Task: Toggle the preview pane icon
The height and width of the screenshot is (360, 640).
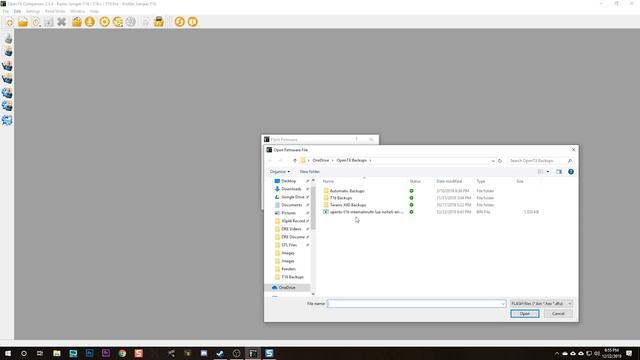Action: tap(559, 172)
